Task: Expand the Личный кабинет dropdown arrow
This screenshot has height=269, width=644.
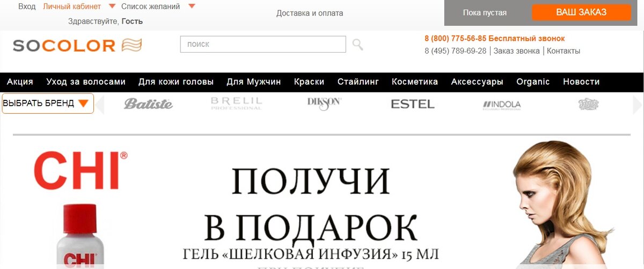Action: point(112,6)
